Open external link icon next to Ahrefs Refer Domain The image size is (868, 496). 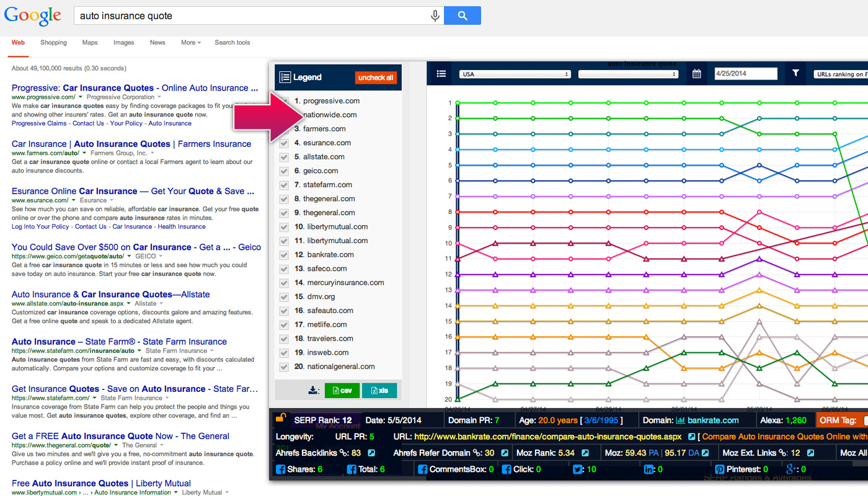coord(505,453)
